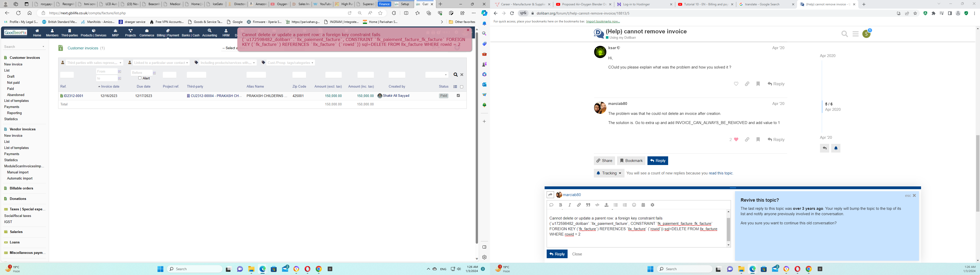The height and width of the screenshot is (275, 980).
Task: Expand the Tracking notification dropdown
Action: [x=609, y=173]
